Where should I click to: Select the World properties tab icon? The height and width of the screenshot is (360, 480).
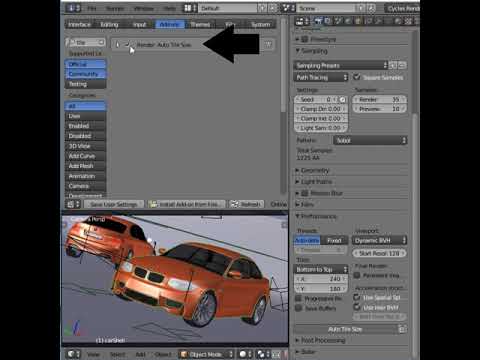click(348, 21)
